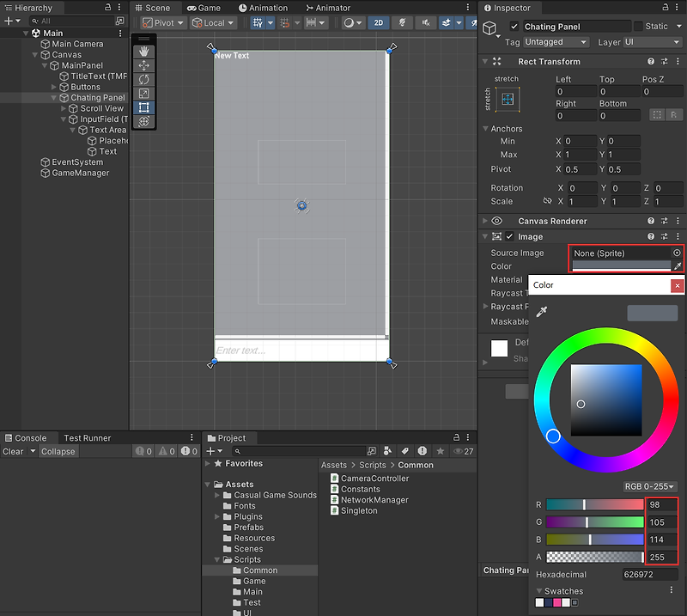Click the Project search by type icon
This screenshot has width=687, height=616.
click(x=388, y=451)
